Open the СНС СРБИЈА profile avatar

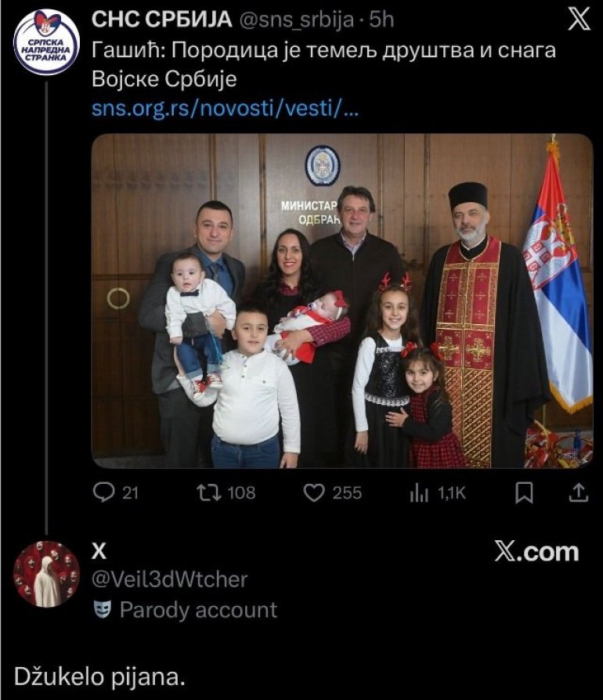tap(47, 42)
